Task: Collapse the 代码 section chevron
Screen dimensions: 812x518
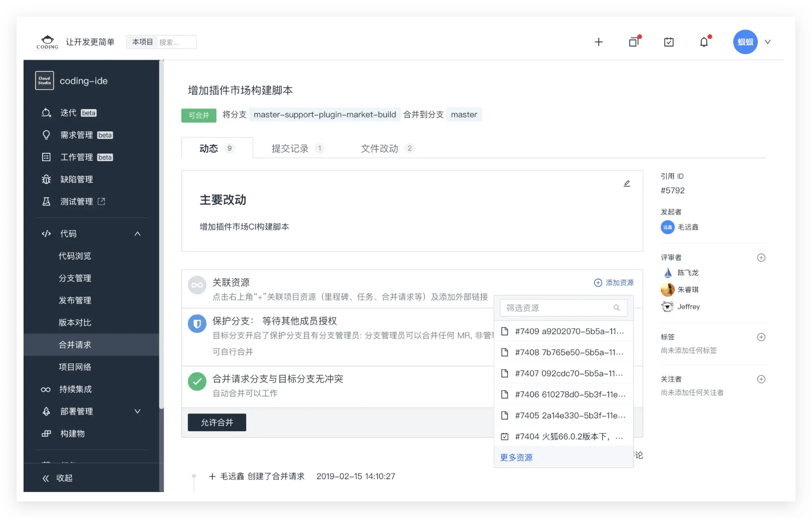Action: click(137, 233)
